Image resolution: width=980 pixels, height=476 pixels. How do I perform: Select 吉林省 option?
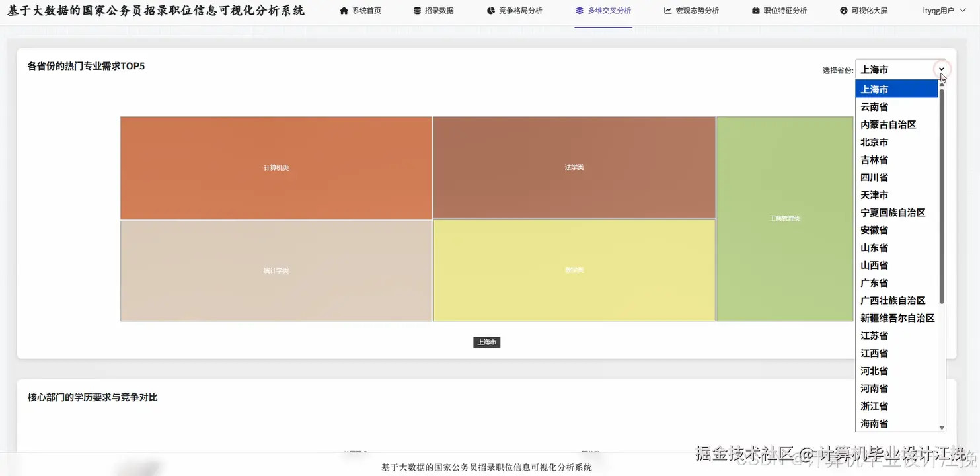pyautogui.click(x=897, y=159)
